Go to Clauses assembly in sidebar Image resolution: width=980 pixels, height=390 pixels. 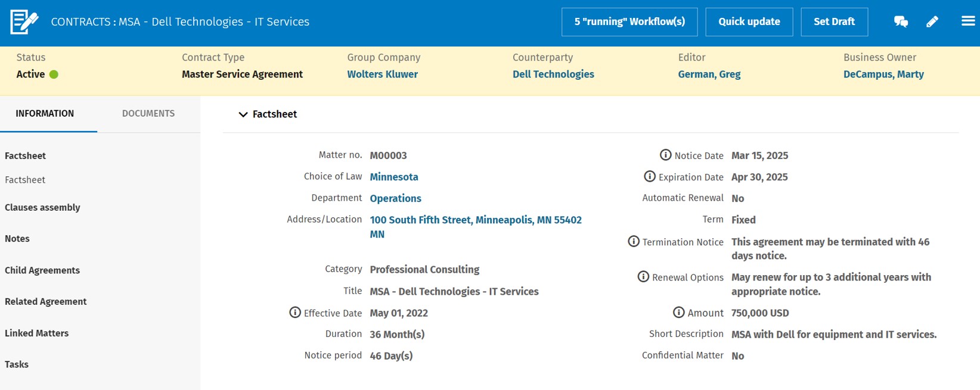(42, 208)
